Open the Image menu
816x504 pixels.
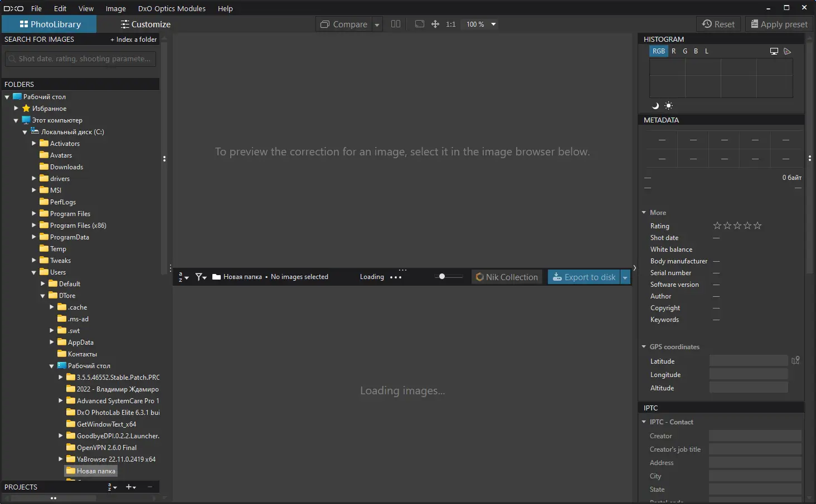(116, 8)
